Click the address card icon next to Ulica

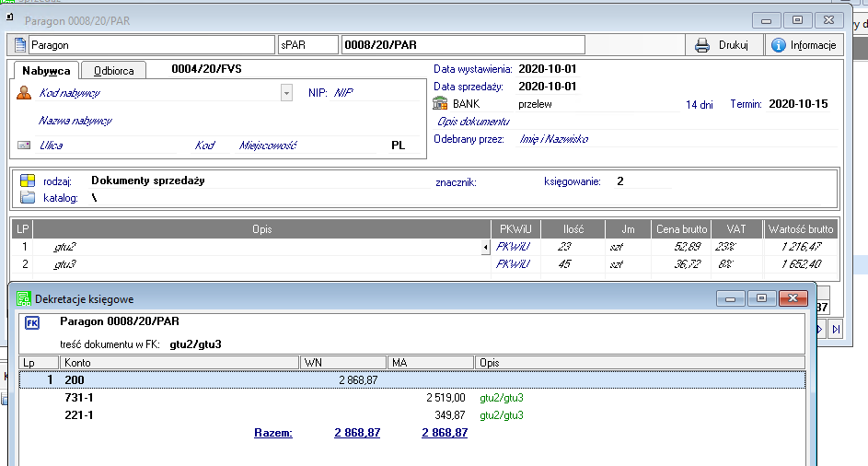(x=25, y=146)
